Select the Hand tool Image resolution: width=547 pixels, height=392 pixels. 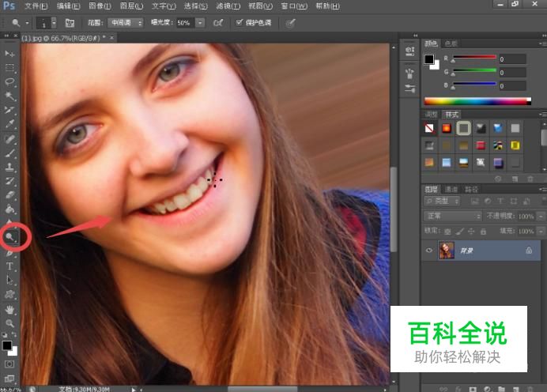pos(9,309)
